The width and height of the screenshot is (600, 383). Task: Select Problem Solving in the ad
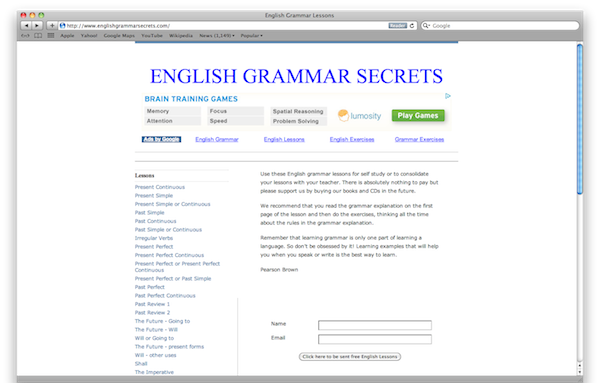298,121
